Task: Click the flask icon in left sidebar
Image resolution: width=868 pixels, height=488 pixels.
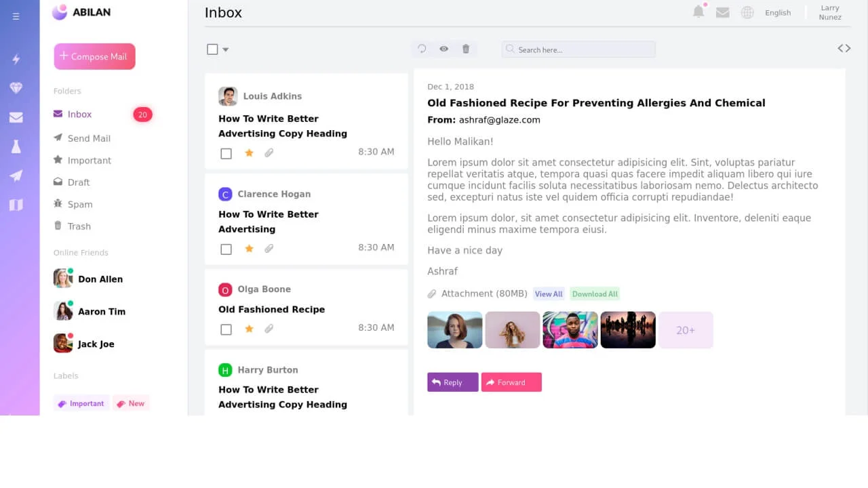Action: (16, 146)
